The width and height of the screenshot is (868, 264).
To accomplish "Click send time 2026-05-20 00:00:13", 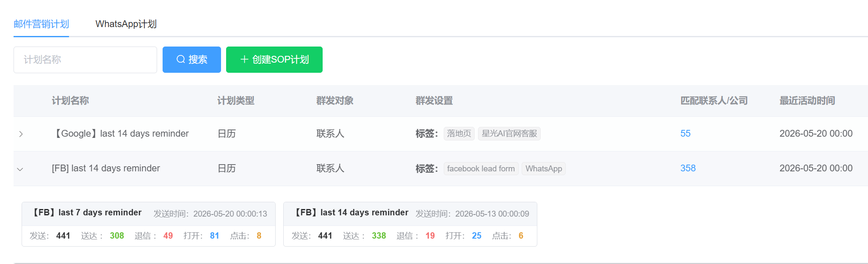I will 230,214.
